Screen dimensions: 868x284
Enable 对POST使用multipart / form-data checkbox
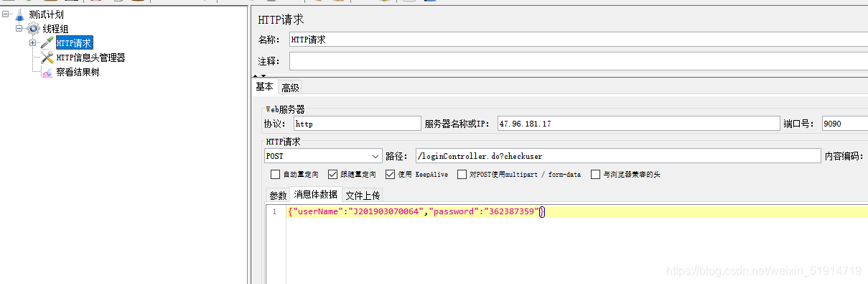point(462,174)
